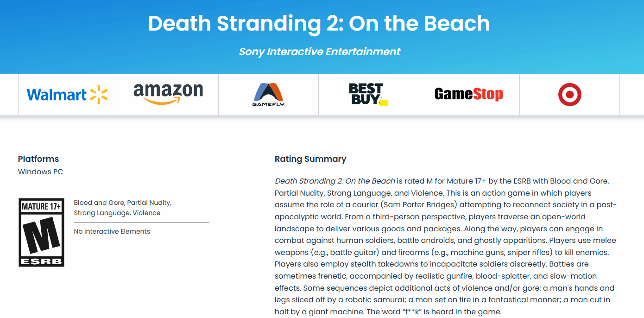Click the Sony Interactive Entertainment publisher name
644x318 pixels.
(320, 51)
